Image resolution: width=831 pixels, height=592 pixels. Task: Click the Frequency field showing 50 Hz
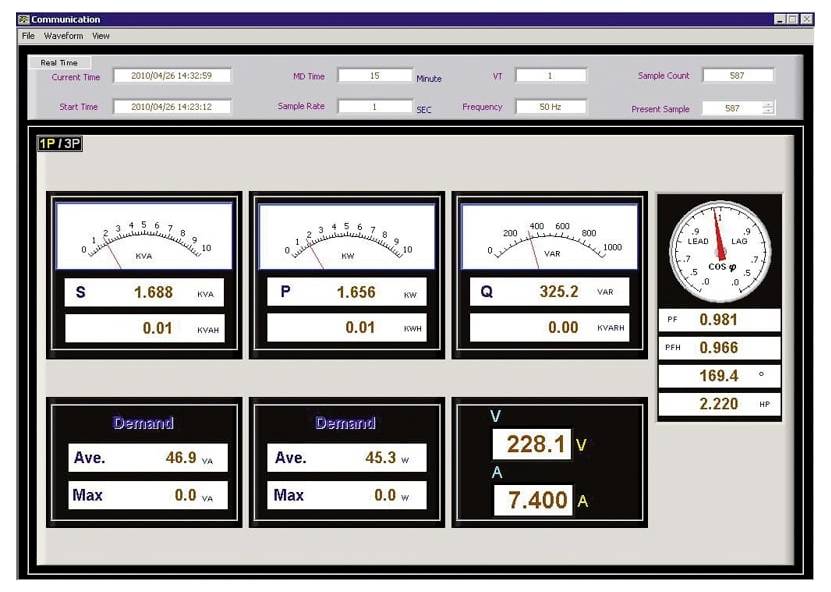(x=551, y=107)
